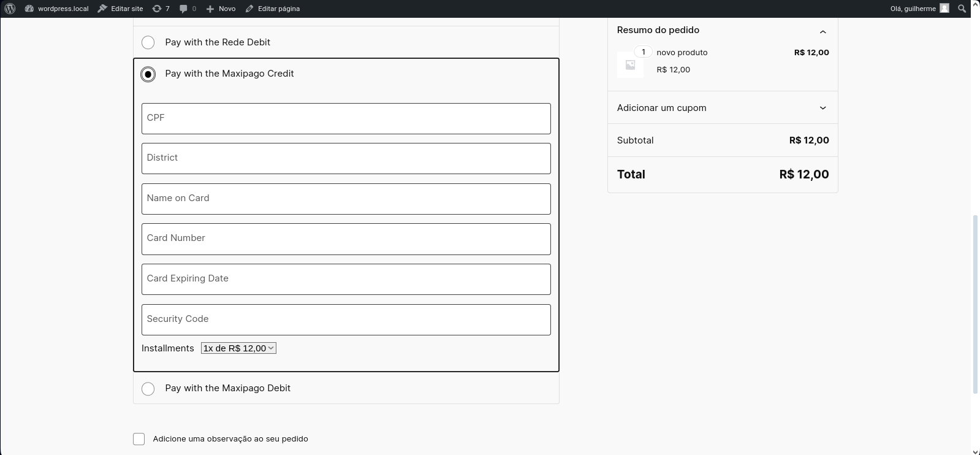Click the Installments label

click(x=168, y=348)
